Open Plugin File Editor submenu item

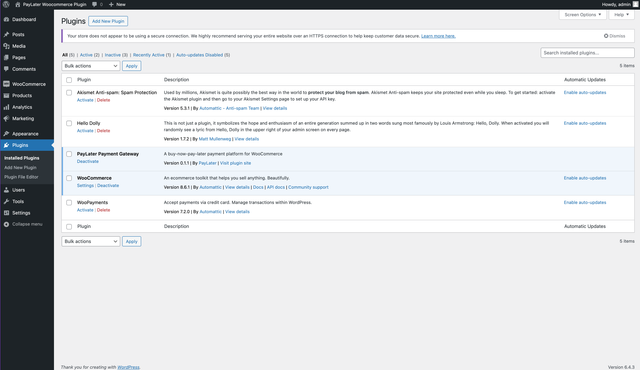coord(21,177)
